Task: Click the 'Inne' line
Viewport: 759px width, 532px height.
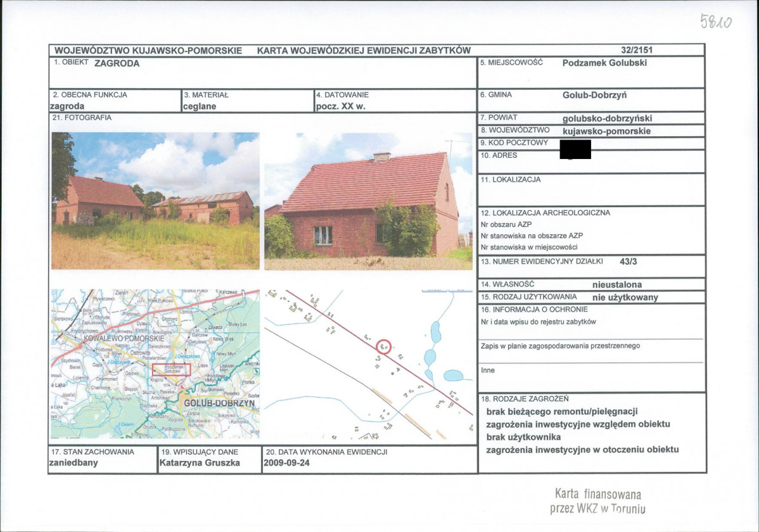Action: tap(487, 370)
